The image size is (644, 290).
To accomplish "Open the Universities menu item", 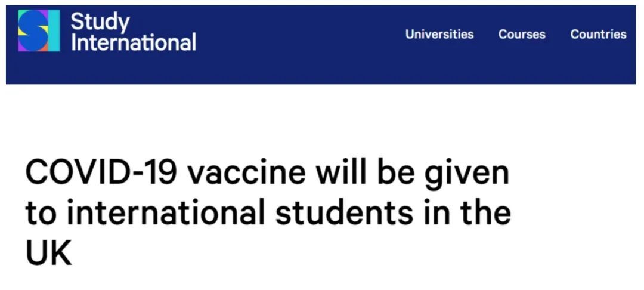I will pos(439,34).
